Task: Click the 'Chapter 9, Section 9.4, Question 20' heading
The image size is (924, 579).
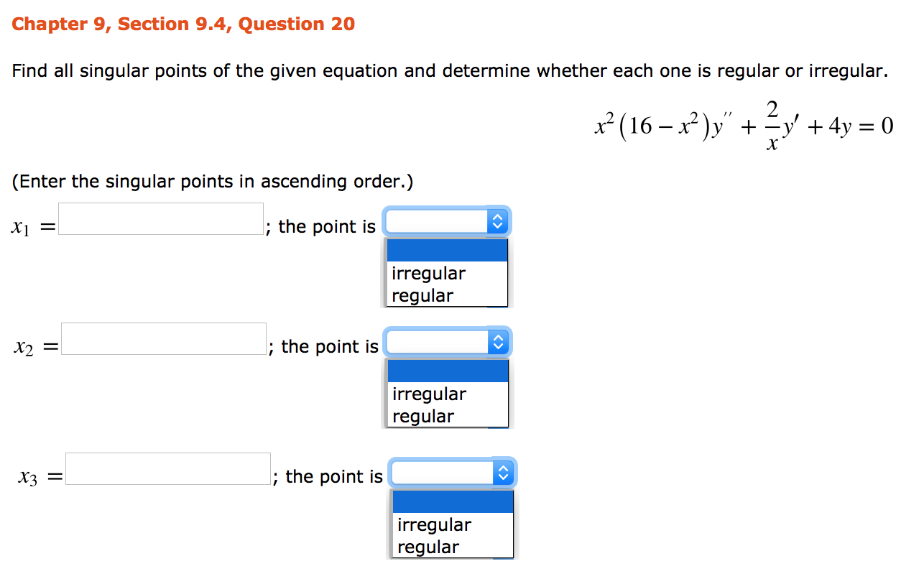Action: point(183,24)
